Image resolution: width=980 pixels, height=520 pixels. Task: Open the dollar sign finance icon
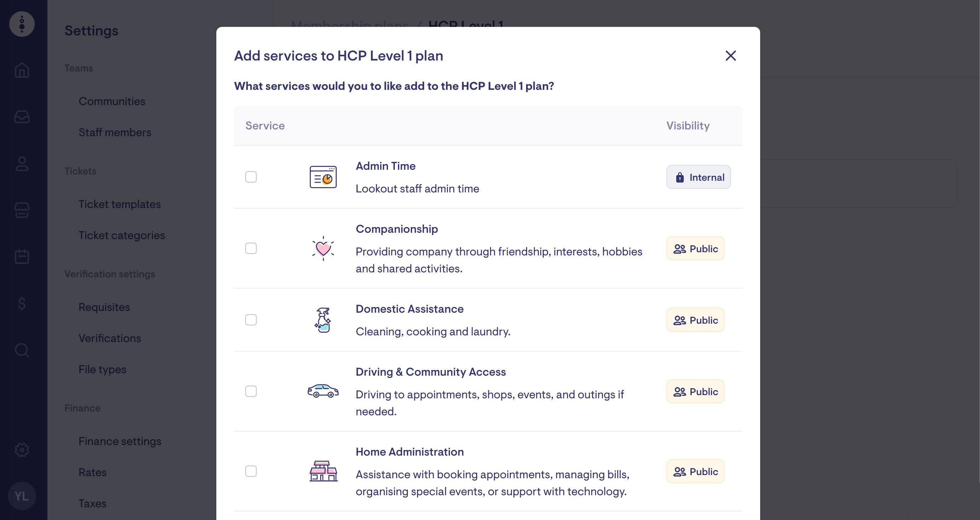click(22, 304)
